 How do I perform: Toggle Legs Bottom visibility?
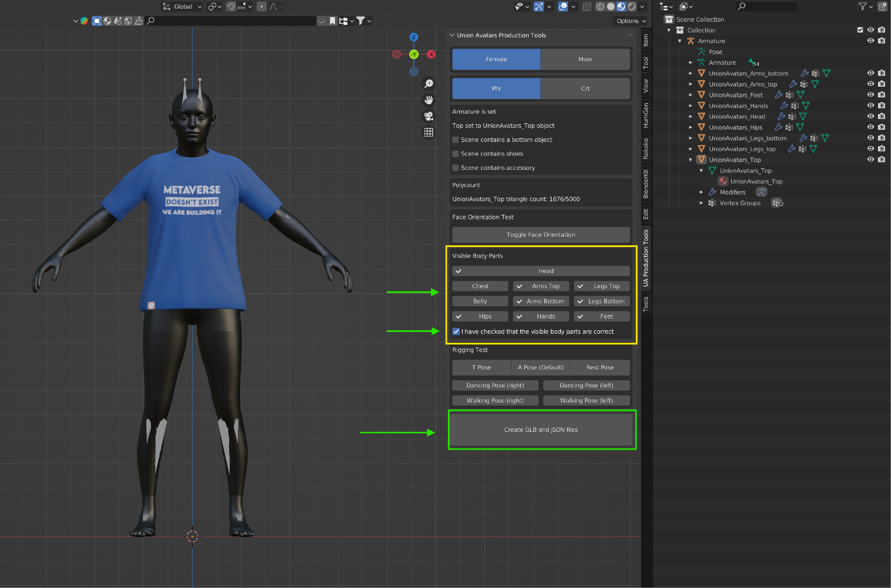coord(601,301)
